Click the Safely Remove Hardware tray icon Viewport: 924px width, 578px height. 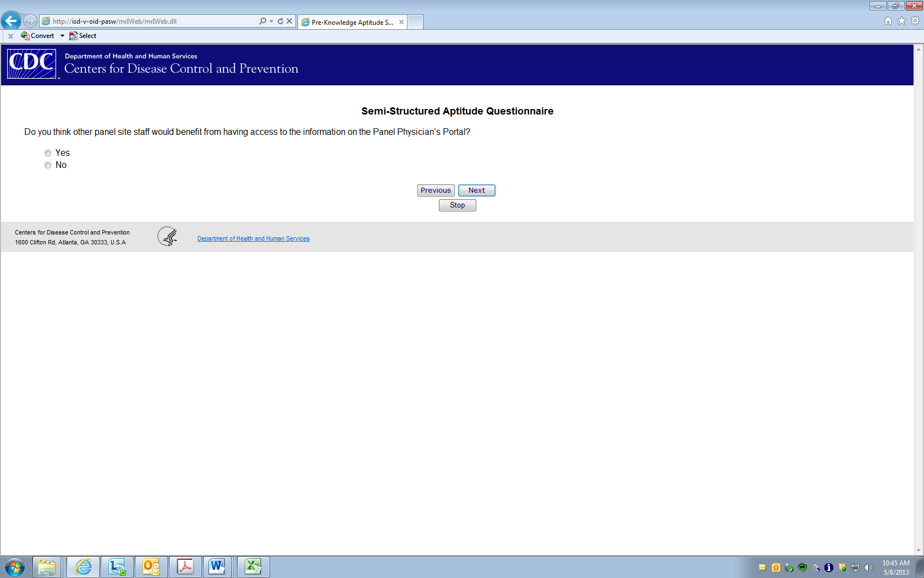click(x=789, y=568)
